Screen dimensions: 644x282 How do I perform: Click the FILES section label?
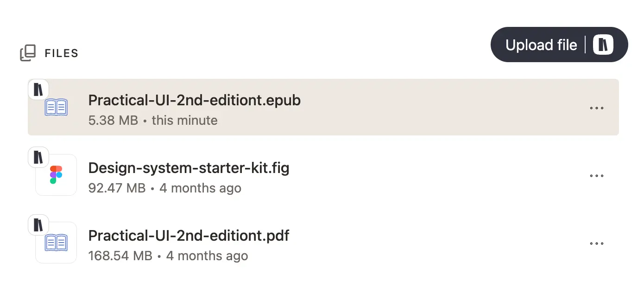click(x=61, y=53)
